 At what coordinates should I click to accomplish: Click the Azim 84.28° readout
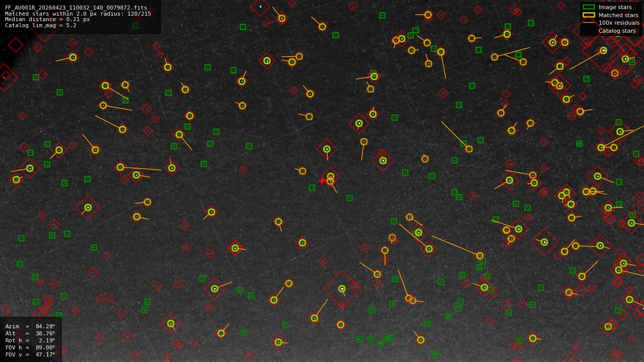[x=30, y=326]
